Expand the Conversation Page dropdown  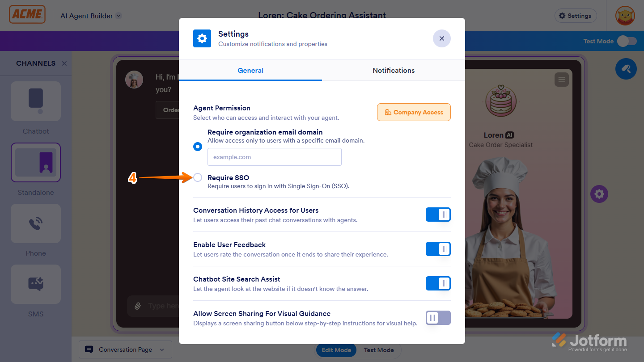pos(125,349)
